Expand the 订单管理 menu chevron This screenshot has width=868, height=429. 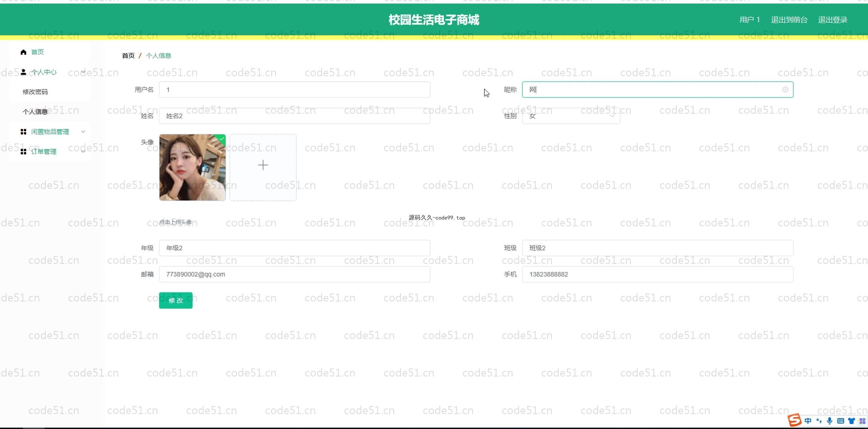[x=83, y=151]
